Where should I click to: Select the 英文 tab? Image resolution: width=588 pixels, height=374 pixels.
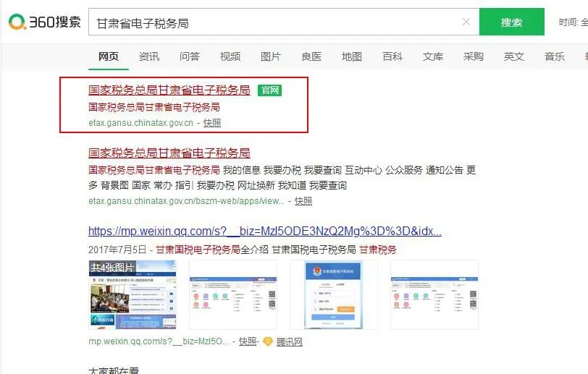[513, 56]
